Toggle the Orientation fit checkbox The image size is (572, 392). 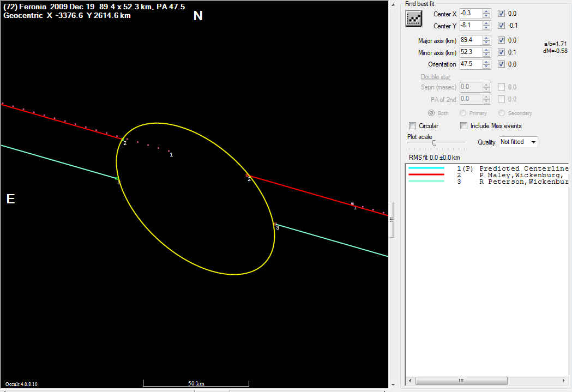click(x=501, y=64)
